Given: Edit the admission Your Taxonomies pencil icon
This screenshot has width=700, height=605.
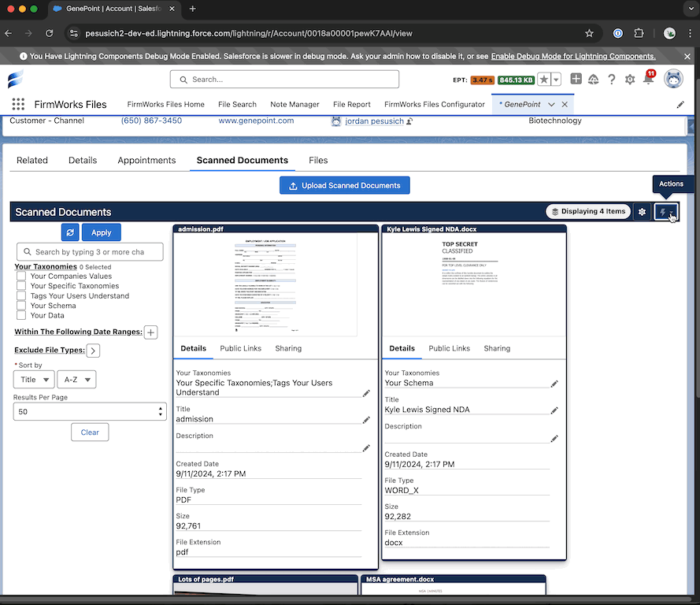Looking at the screenshot, I should click(366, 393).
